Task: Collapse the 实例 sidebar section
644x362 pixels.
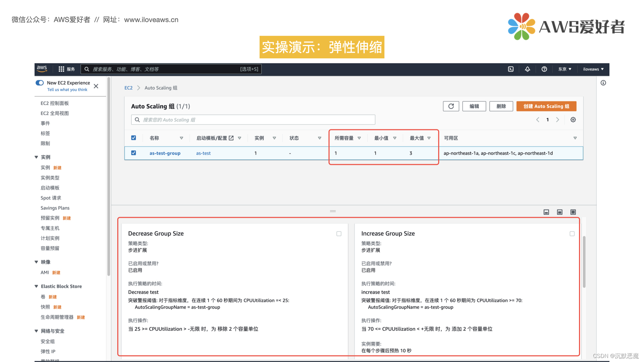Action: click(x=36, y=157)
